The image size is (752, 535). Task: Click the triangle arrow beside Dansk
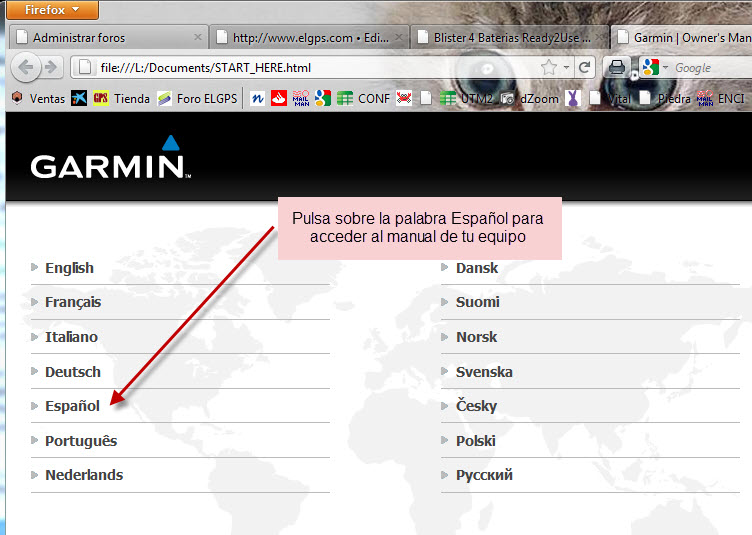[x=445, y=267]
